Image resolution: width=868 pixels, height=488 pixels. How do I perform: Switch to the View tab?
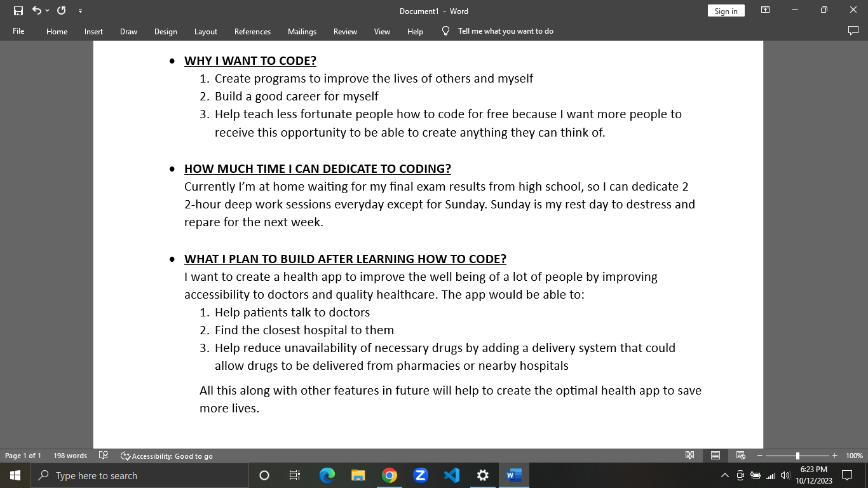pyautogui.click(x=382, y=31)
